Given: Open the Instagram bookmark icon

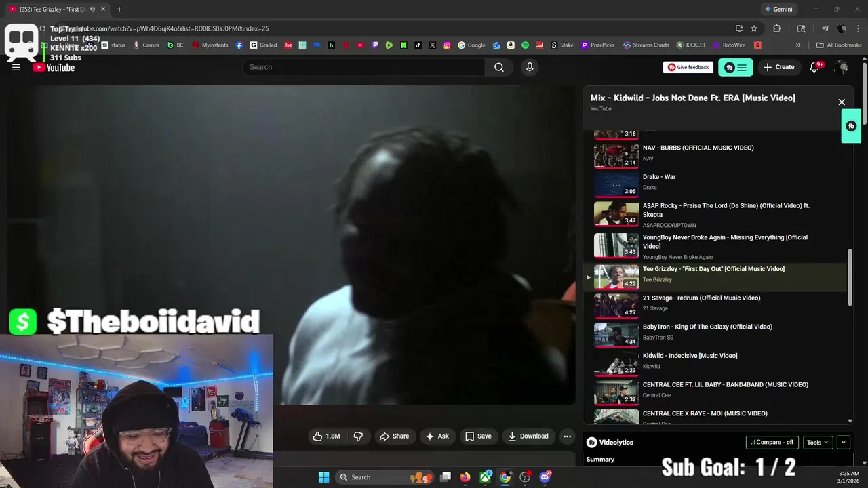Looking at the screenshot, I should pyautogui.click(x=447, y=45).
